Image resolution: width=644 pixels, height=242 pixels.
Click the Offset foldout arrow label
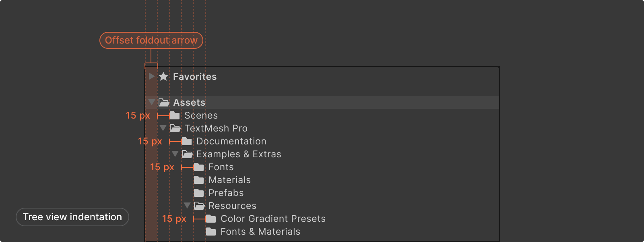pyautogui.click(x=151, y=40)
